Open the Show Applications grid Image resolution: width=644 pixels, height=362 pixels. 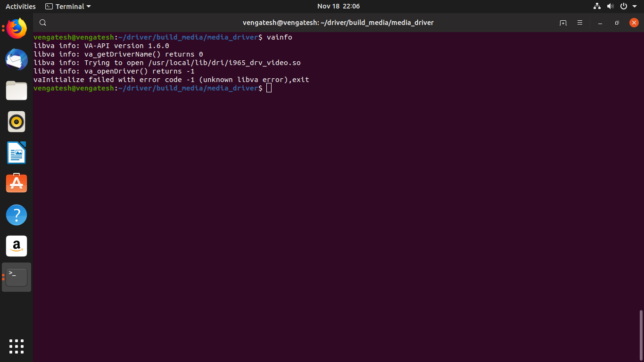point(17,346)
